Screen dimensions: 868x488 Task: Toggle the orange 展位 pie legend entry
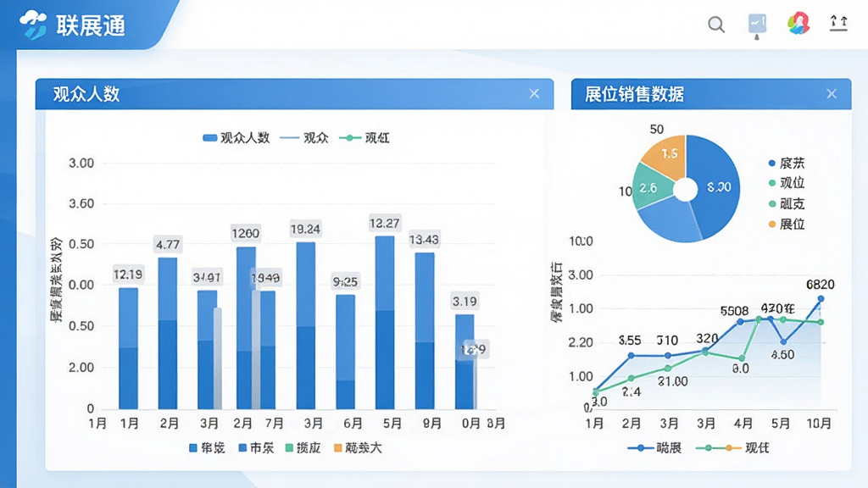[787, 224]
